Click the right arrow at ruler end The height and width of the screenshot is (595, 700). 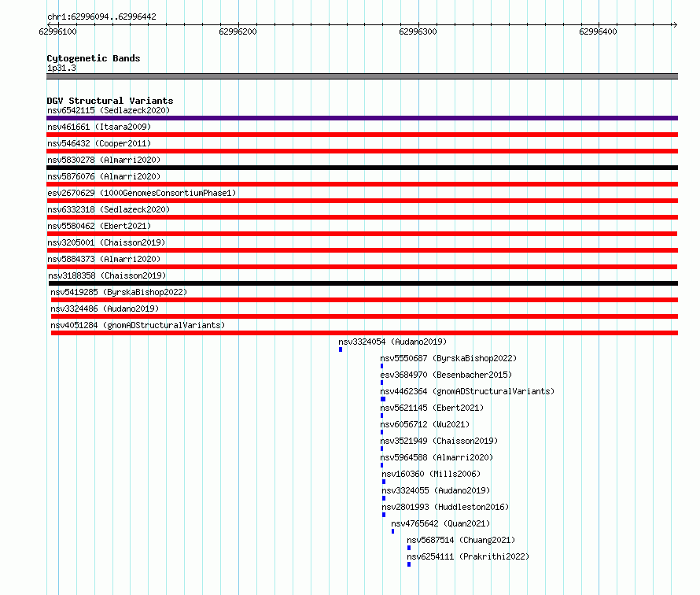(x=675, y=25)
